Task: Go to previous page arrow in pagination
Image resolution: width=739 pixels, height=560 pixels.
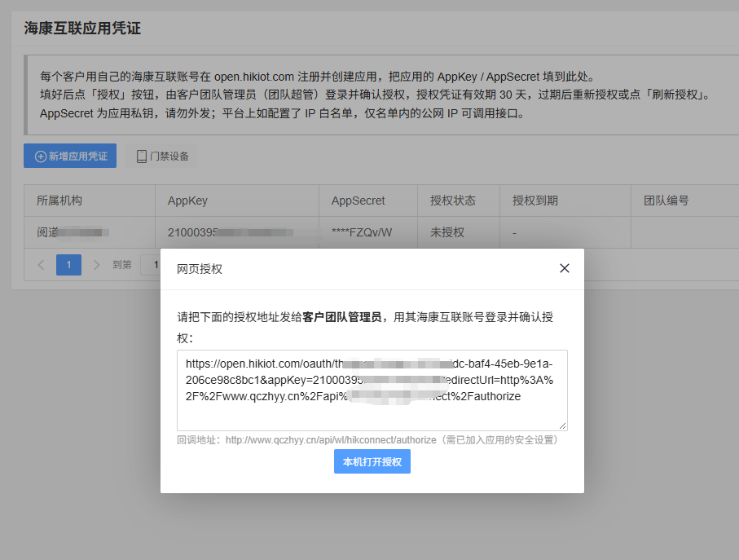Action: [x=41, y=265]
